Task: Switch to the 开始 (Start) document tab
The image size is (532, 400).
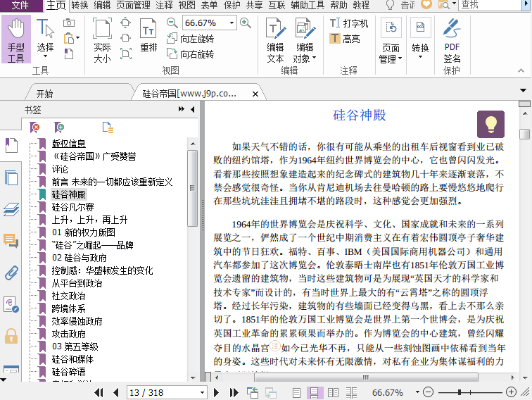Action: click(44, 93)
